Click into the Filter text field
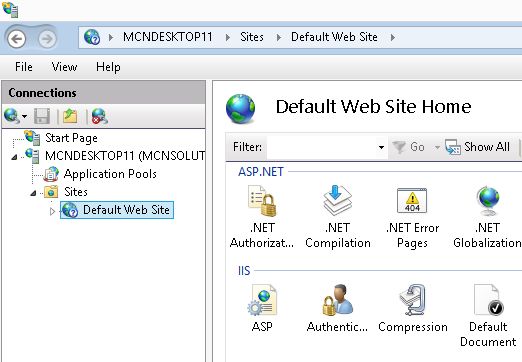Image resolution: width=522 pixels, height=362 pixels. click(x=322, y=147)
